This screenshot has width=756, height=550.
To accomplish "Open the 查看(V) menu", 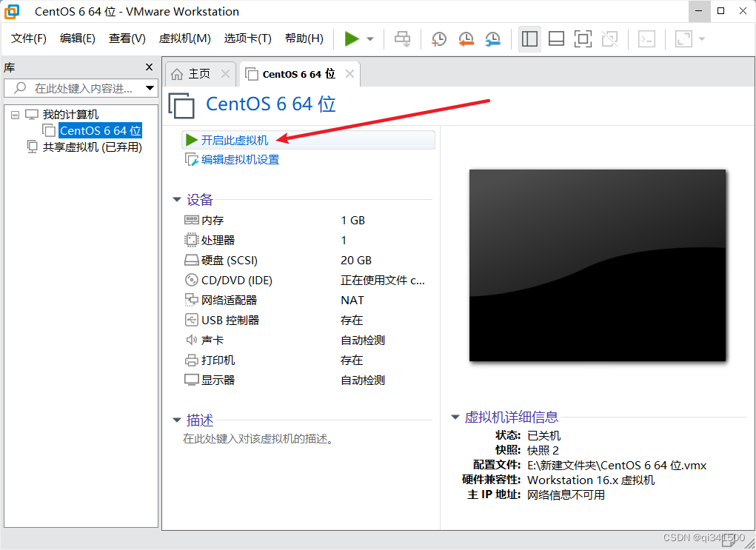I will click(127, 38).
